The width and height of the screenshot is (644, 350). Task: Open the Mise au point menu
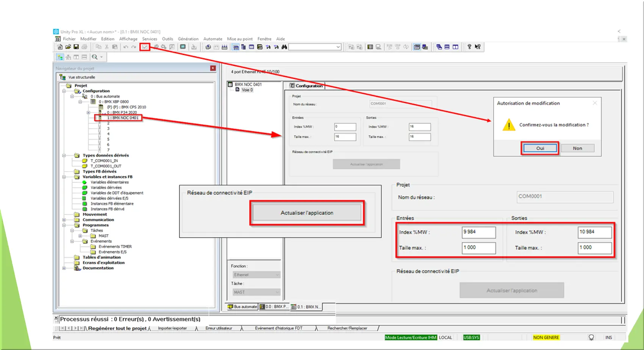(240, 39)
